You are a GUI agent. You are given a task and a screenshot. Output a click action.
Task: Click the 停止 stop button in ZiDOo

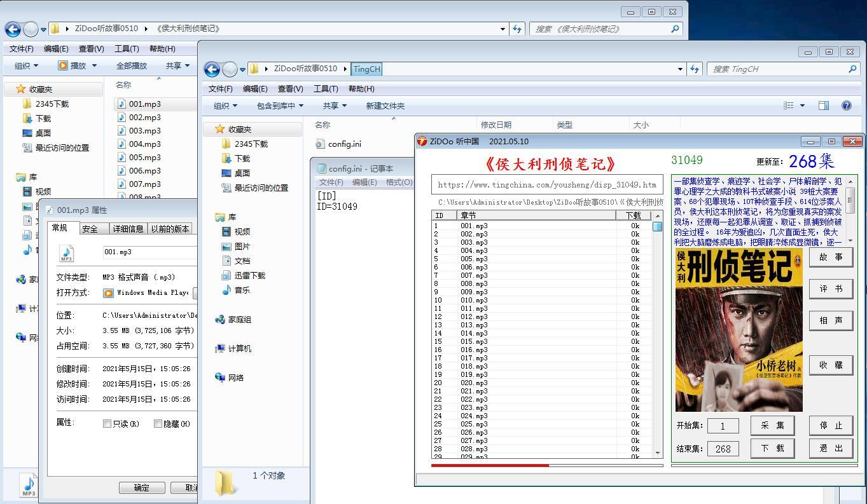(x=831, y=426)
